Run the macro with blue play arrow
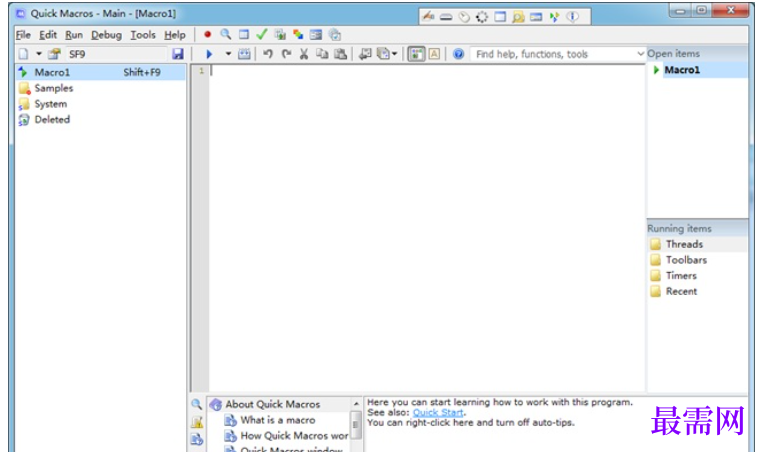The image size is (763, 452). point(209,54)
